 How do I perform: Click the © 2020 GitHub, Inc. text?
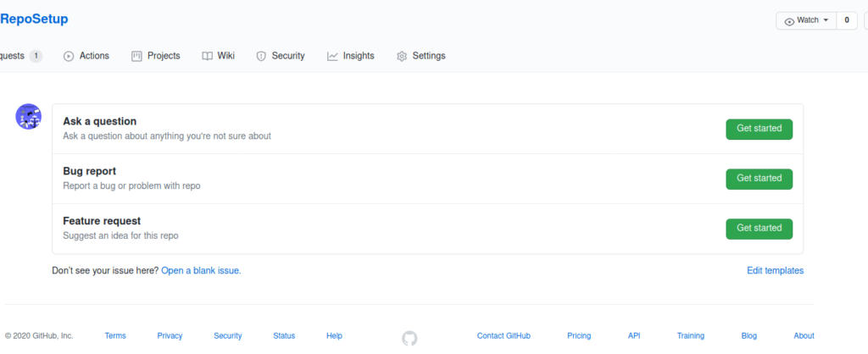click(39, 335)
